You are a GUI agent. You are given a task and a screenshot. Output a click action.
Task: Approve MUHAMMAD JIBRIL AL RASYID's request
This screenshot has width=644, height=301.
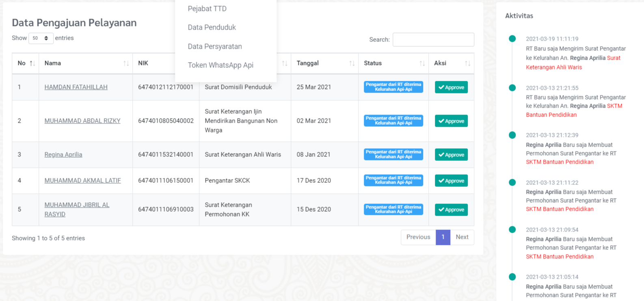[x=451, y=210]
